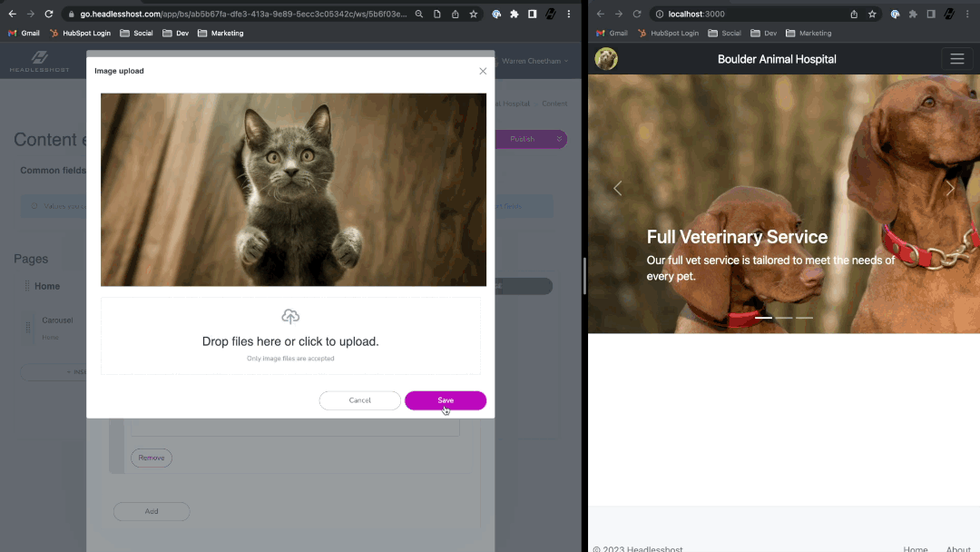Click the cloud upload icon in drop zone
This screenshot has width=980, height=552.
pyautogui.click(x=290, y=317)
